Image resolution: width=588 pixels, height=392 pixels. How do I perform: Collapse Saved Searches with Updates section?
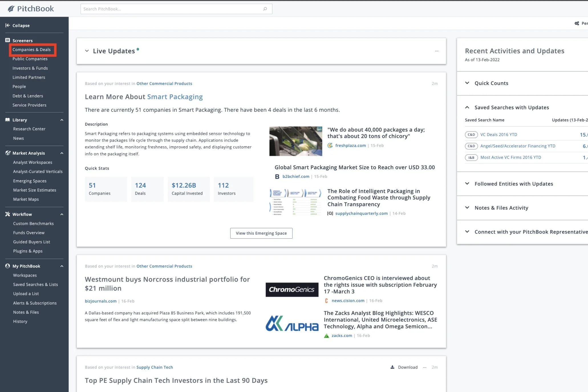[x=467, y=107]
